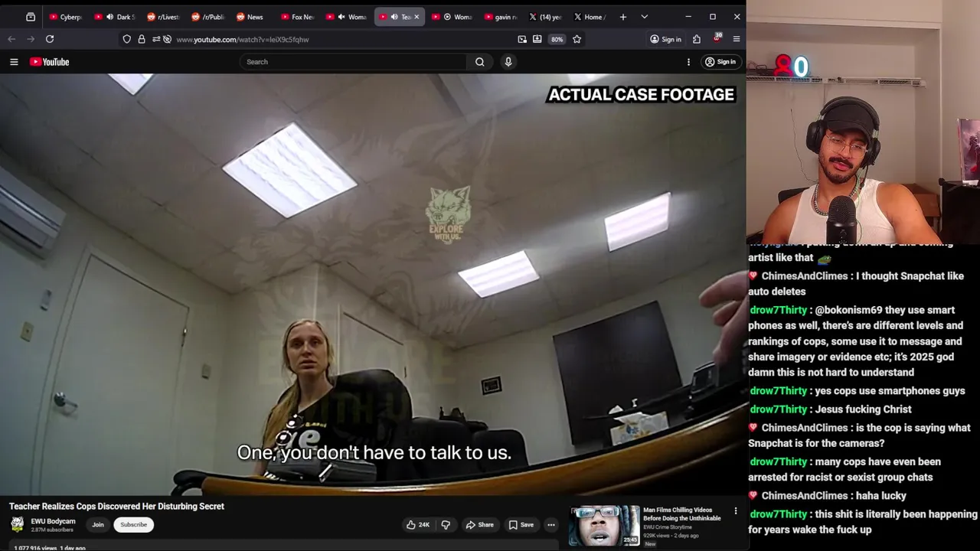The width and height of the screenshot is (980, 551).
Task: Bookmark this page with the star
Action: tap(577, 39)
